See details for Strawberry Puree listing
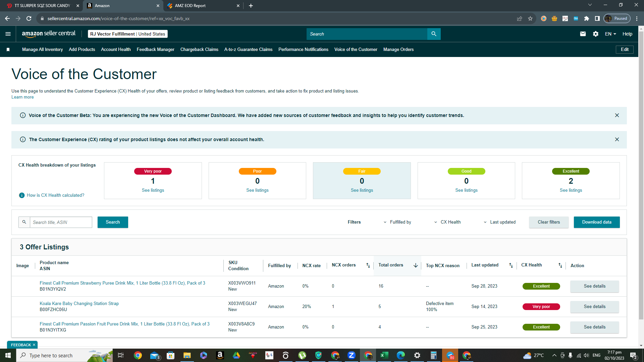This screenshot has width=644, height=362. [x=595, y=286]
